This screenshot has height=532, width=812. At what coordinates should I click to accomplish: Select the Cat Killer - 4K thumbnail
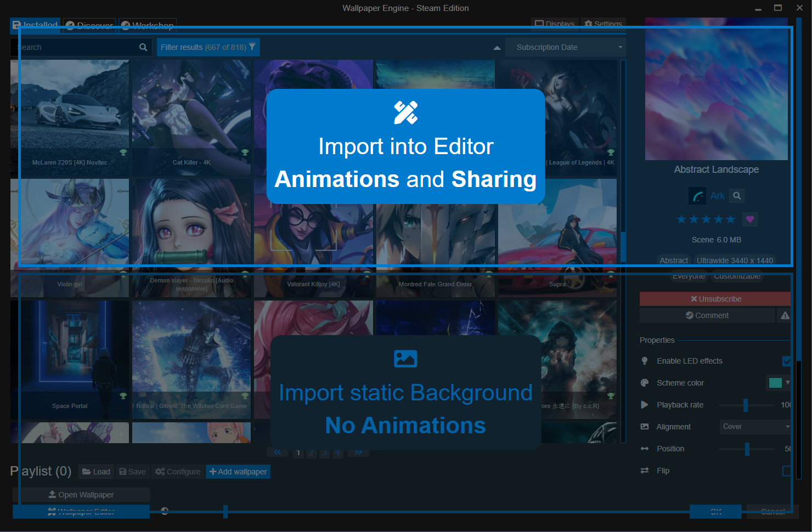pyautogui.click(x=191, y=117)
